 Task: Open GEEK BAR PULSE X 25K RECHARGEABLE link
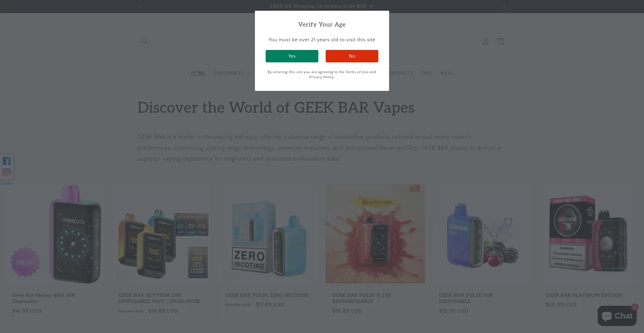pyautogui.click(x=362, y=298)
